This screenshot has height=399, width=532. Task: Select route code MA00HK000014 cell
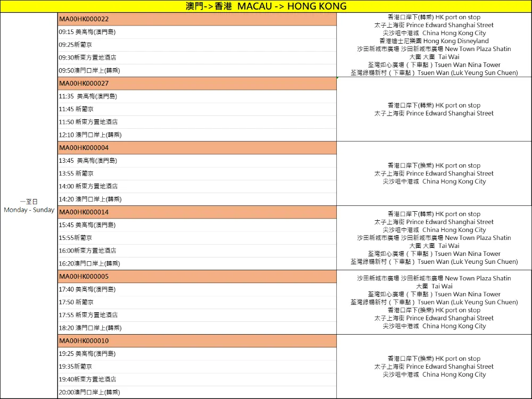pos(197,212)
